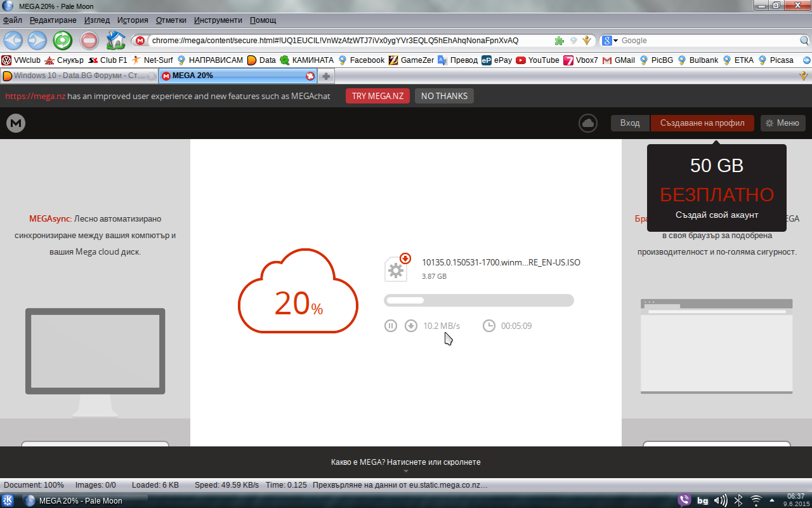The image size is (812, 508).
Task: Open the Помощ menu
Action: 263,20
